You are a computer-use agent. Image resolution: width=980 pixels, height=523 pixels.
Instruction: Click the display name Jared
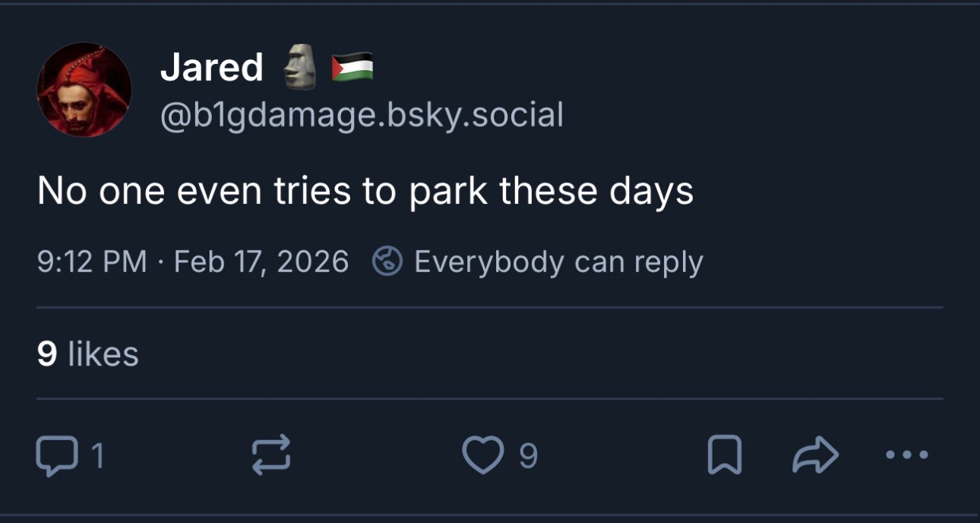(211, 68)
